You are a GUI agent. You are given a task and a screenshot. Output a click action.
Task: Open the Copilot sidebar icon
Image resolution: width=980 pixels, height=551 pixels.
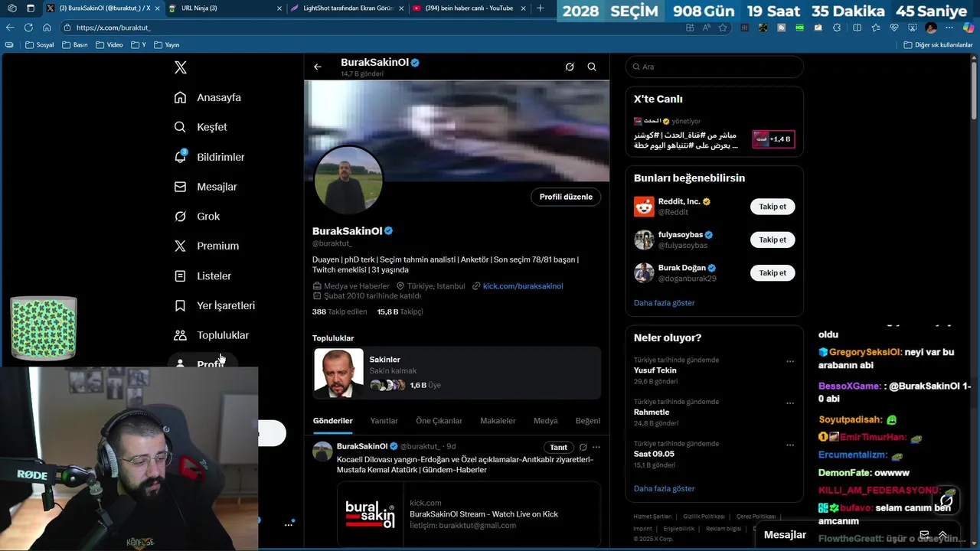click(968, 28)
